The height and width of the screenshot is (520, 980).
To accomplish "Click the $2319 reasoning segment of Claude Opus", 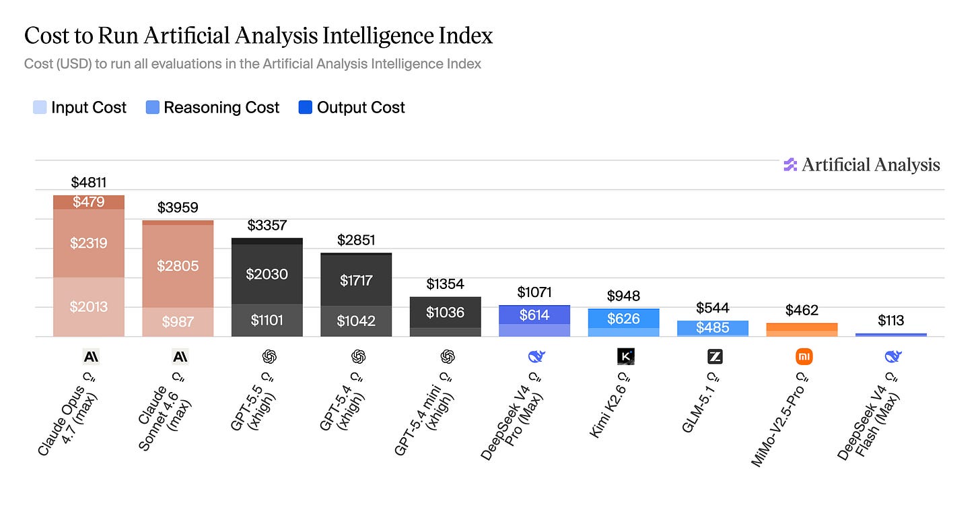I will point(89,243).
